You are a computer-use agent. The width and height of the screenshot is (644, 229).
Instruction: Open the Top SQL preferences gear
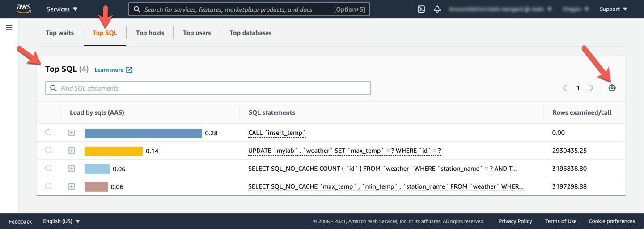pos(612,88)
